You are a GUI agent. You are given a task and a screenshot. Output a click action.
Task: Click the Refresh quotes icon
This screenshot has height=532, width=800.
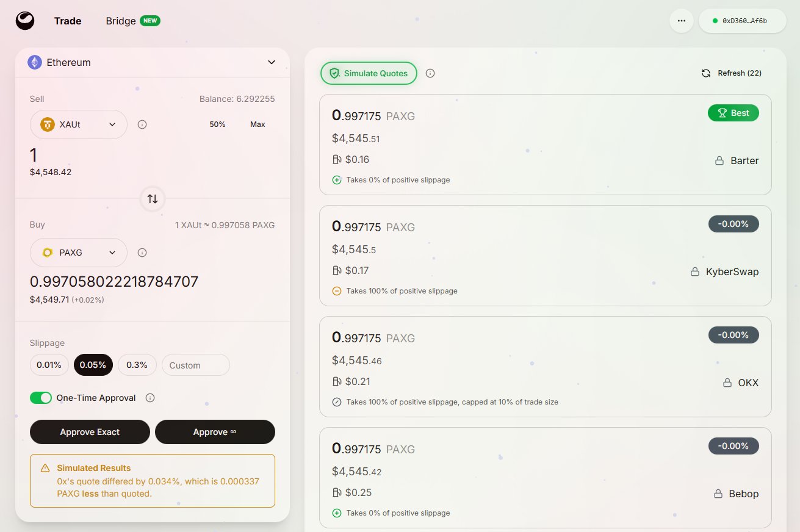706,73
